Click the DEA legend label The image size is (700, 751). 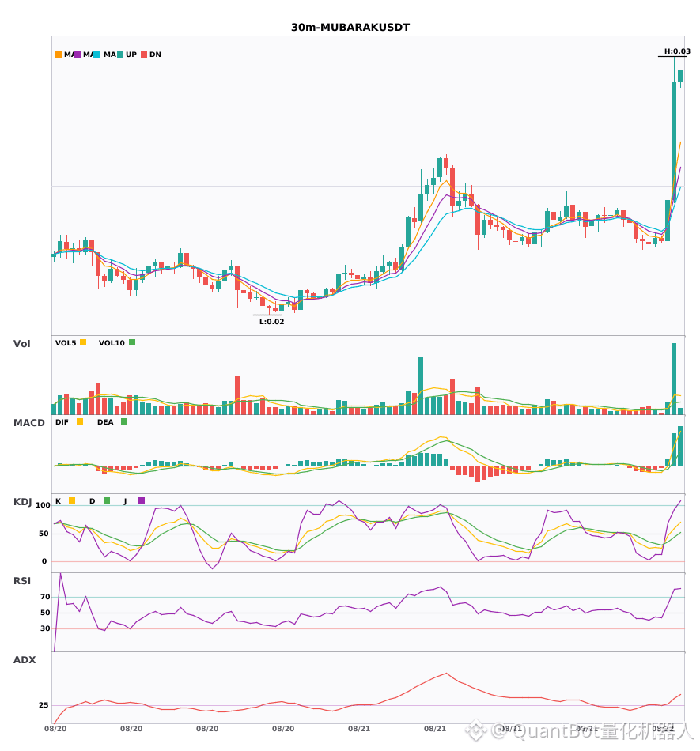(x=105, y=422)
